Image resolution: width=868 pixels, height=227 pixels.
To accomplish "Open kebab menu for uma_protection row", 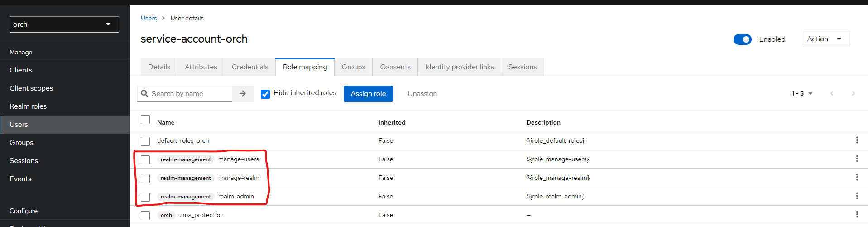I will pyautogui.click(x=857, y=215).
